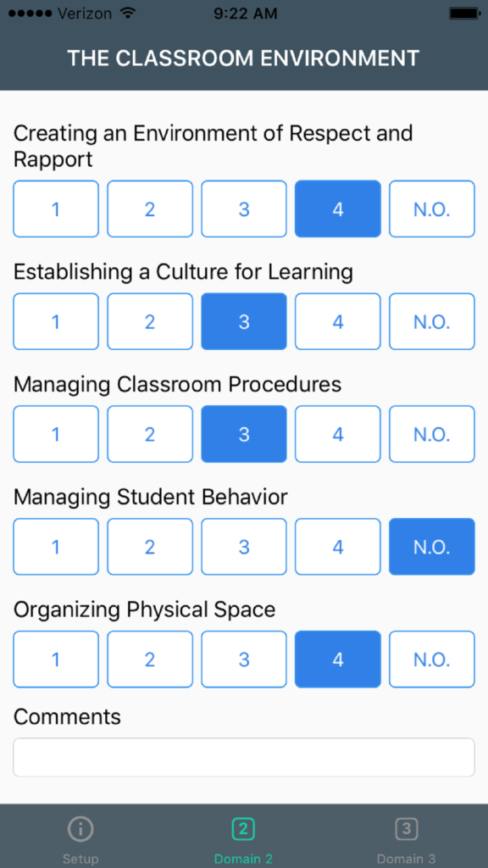Open the Setup info icon tab

80,829
